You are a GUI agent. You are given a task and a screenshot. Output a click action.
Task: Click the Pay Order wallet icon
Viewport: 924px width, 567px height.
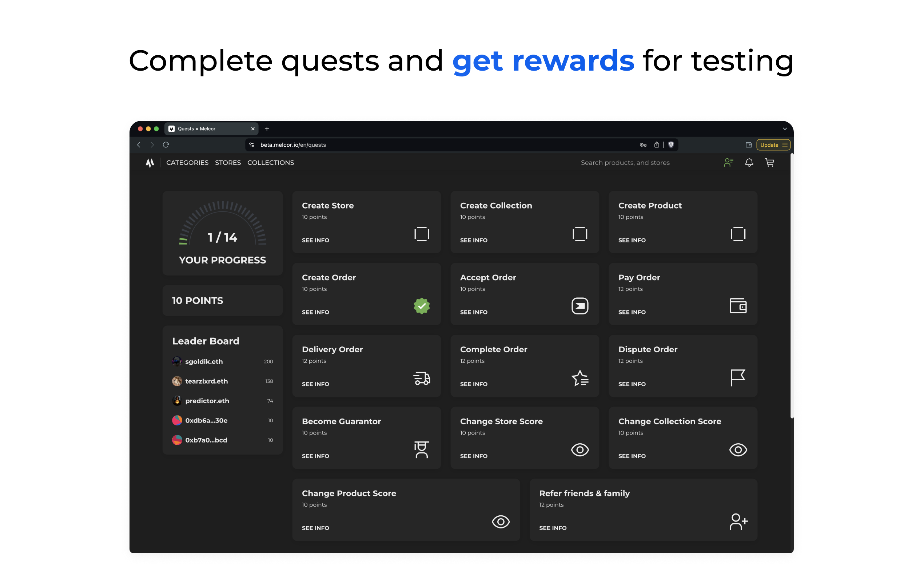(738, 305)
